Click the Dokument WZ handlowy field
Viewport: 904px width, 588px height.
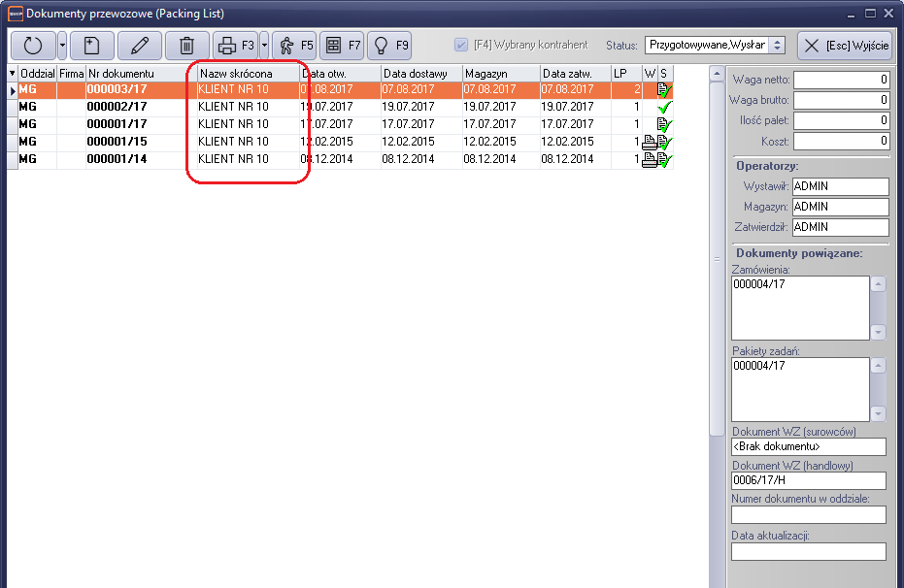(808, 480)
